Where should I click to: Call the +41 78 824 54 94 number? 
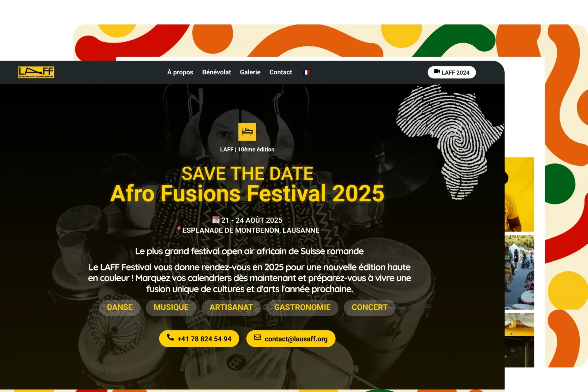coord(199,338)
